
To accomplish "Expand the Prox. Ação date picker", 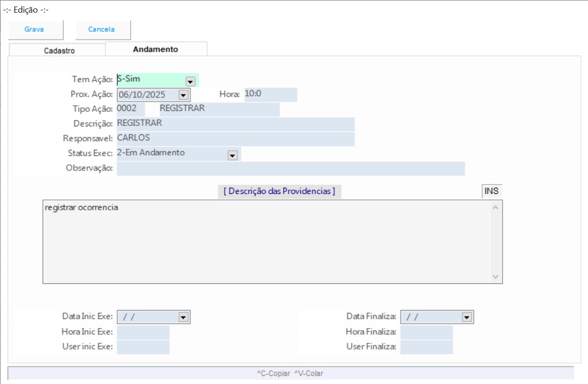I will click(x=183, y=95).
